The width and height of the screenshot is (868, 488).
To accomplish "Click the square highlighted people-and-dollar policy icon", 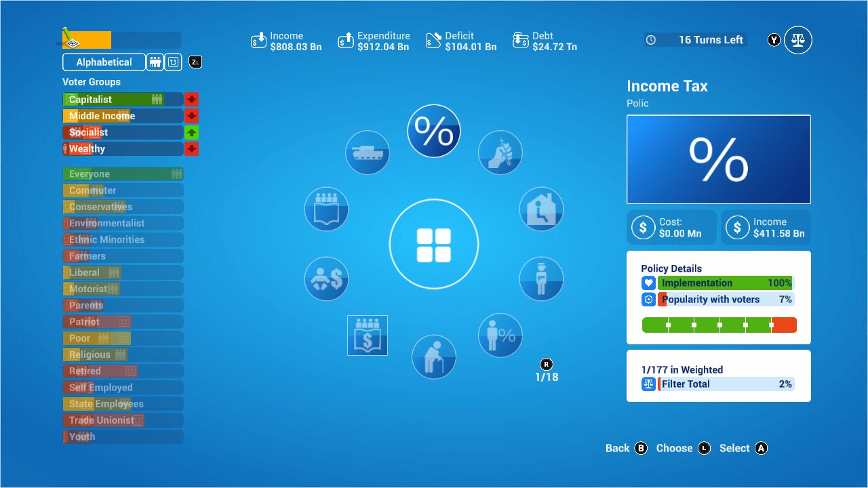I will pos(368,335).
